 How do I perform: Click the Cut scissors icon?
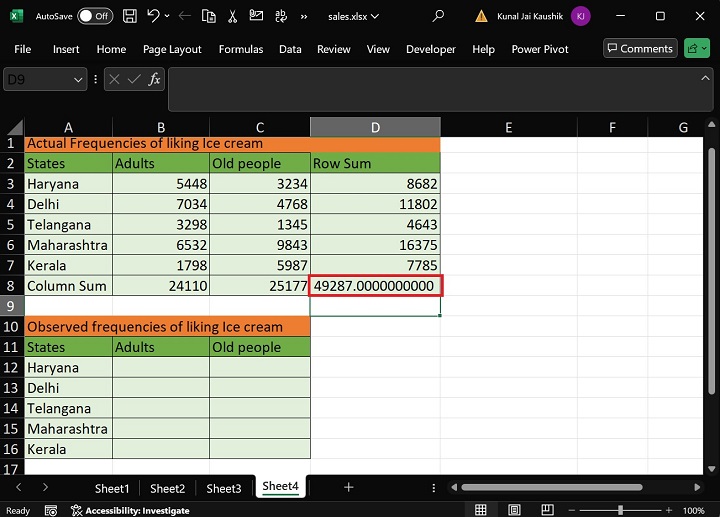[x=233, y=16]
